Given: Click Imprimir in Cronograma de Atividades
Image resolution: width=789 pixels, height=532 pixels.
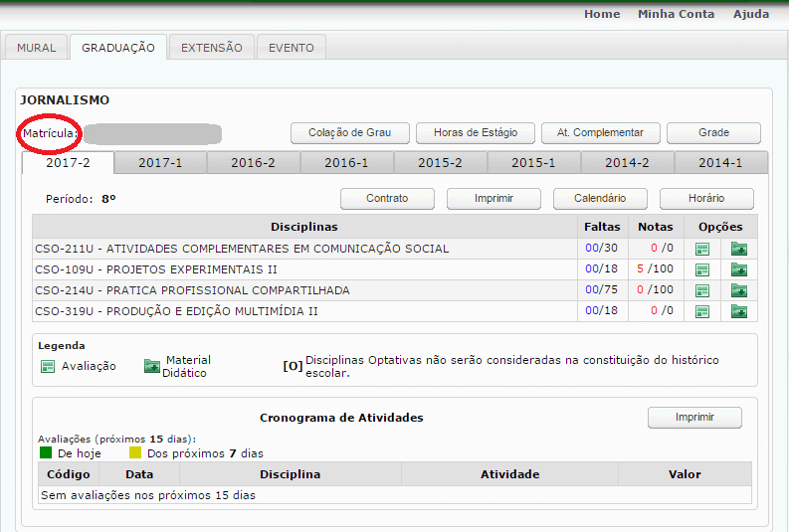Looking at the screenshot, I should (694, 418).
